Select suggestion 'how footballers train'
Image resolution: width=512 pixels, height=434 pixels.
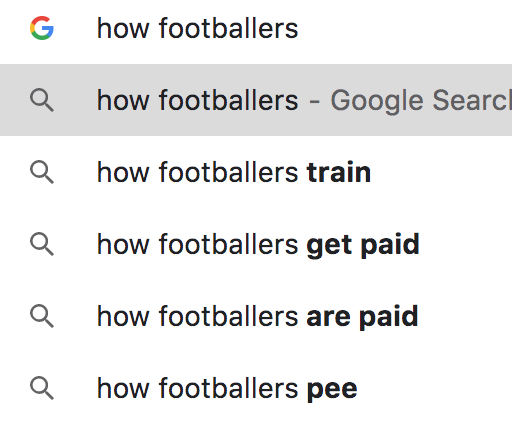pyautogui.click(x=256, y=172)
